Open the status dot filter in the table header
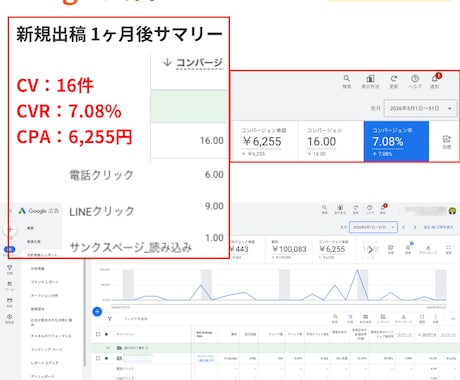 [x=106, y=334]
